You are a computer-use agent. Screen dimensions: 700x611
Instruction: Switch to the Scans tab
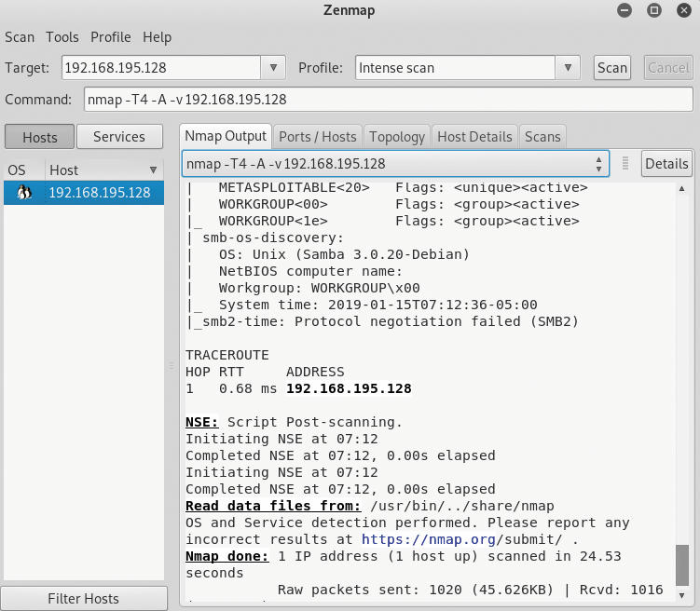[x=542, y=137]
